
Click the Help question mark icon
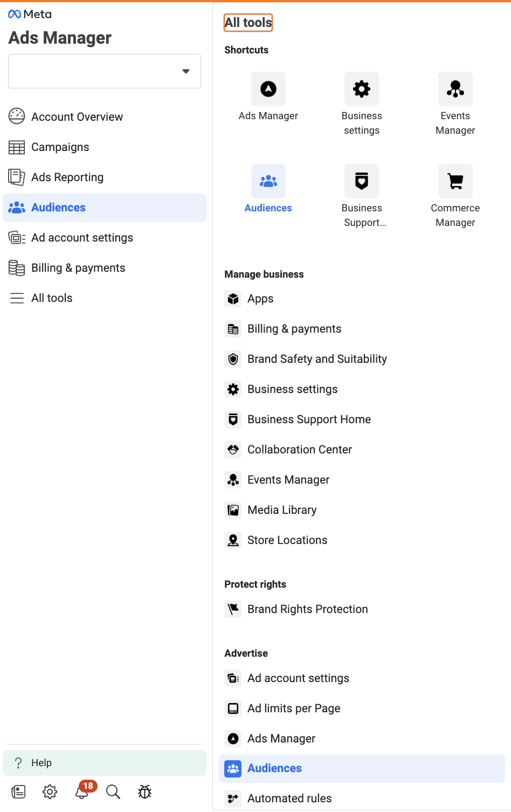[18, 763]
